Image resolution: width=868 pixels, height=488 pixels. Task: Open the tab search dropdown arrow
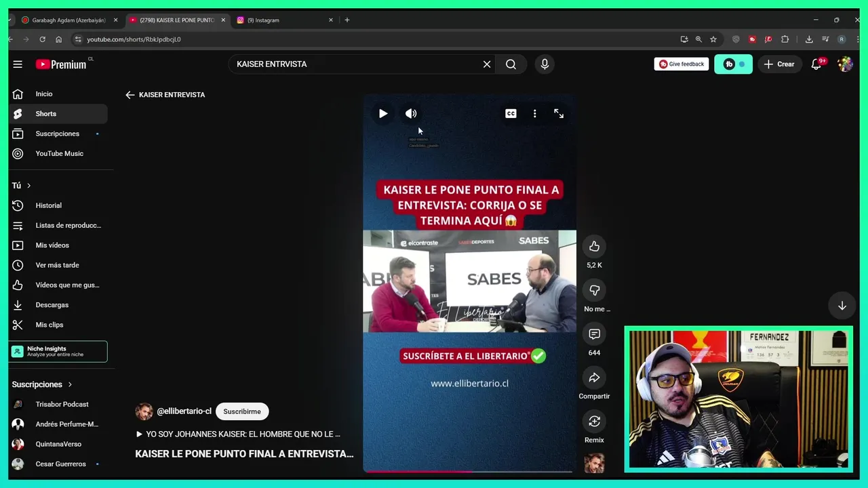coord(10,20)
